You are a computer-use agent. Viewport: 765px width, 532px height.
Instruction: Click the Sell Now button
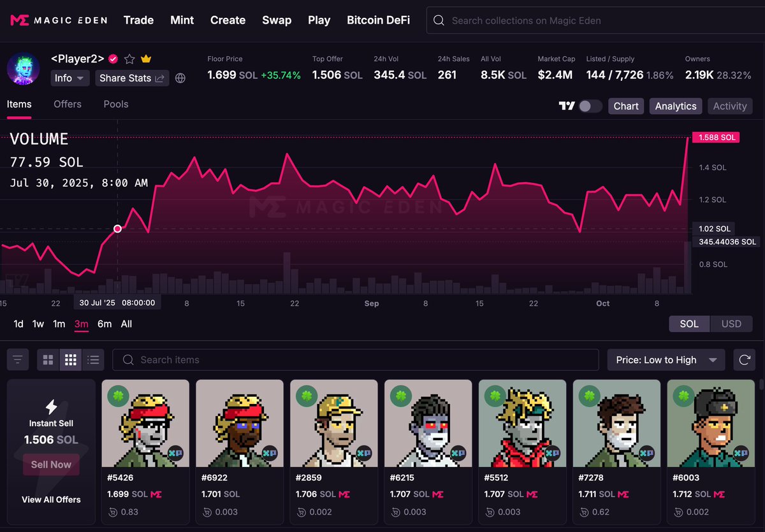pyautogui.click(x=51, y=464)
